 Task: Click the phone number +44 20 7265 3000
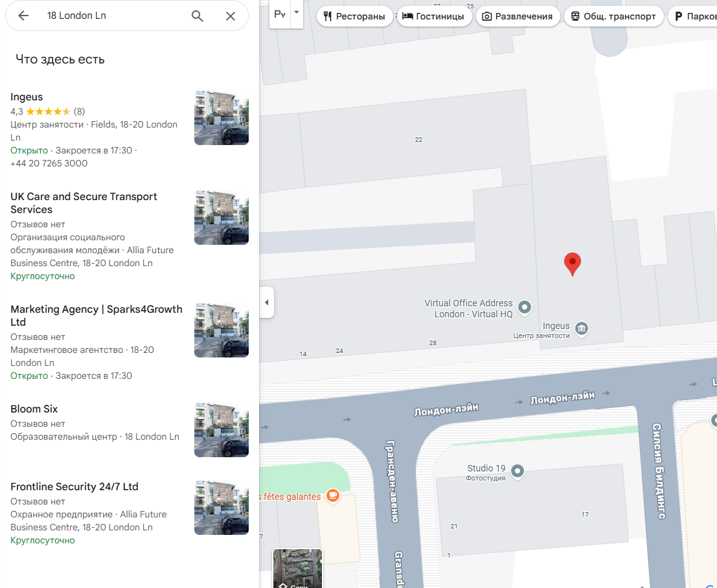[x=49, y=163]
